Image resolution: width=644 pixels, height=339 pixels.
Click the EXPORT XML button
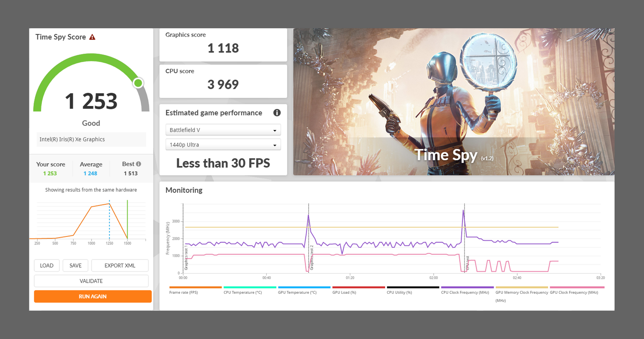click(x=120, y=266)
